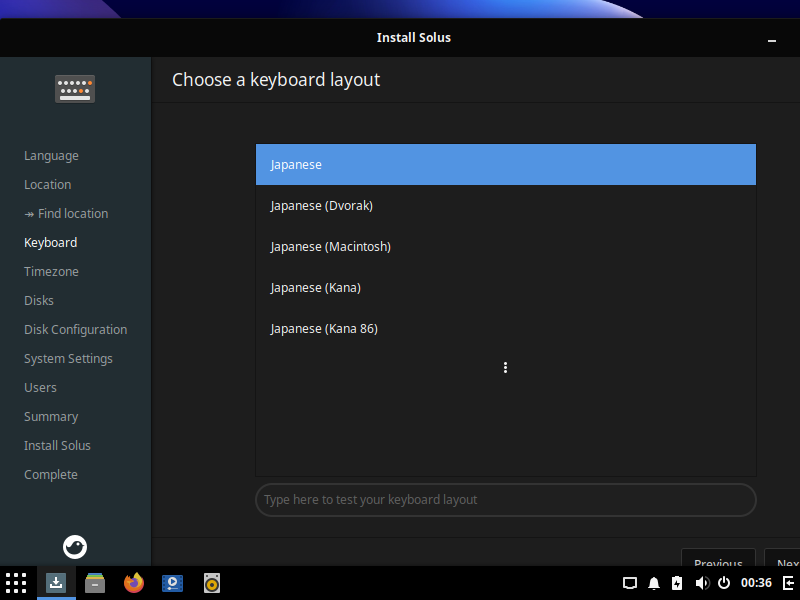Select the Keyboard step in the sidebar
The width and height of the screenshot is (800, 600).
pos(51,243)
